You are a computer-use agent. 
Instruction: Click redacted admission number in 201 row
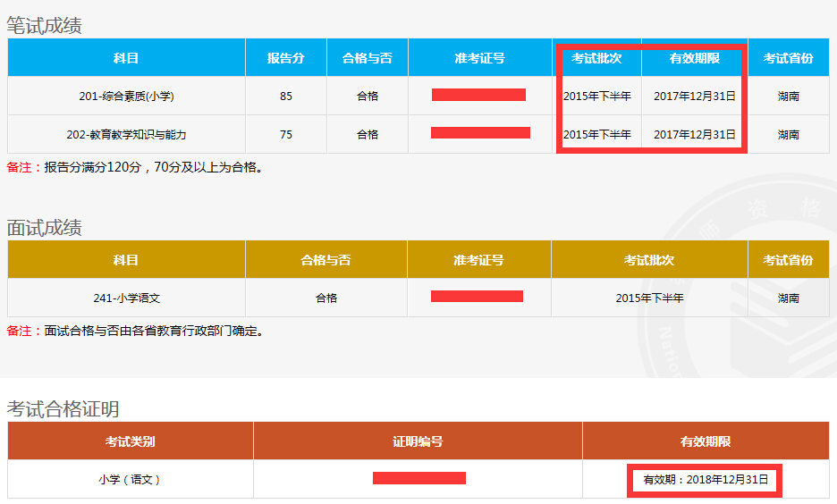478,96
